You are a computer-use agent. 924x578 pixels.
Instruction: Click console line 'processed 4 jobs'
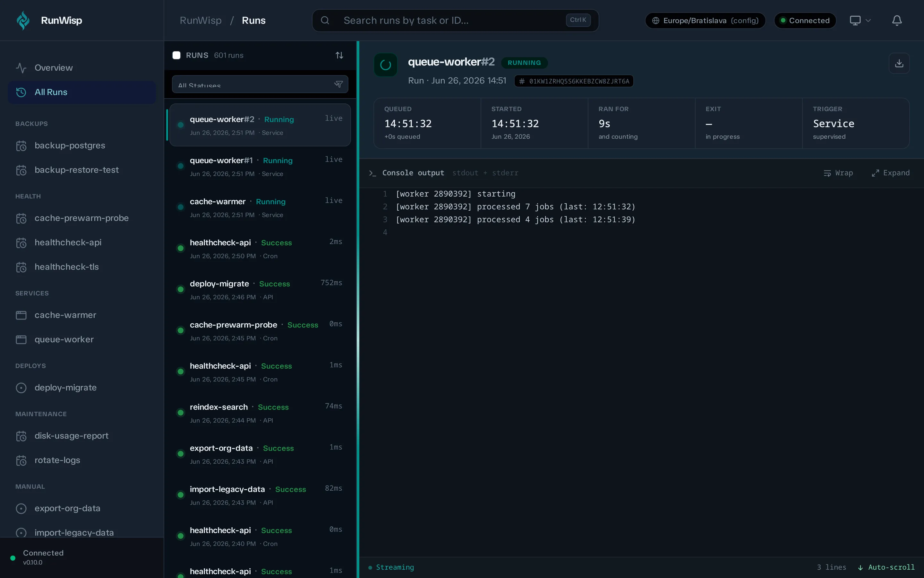pyautogui.click(x=516, y=219)
